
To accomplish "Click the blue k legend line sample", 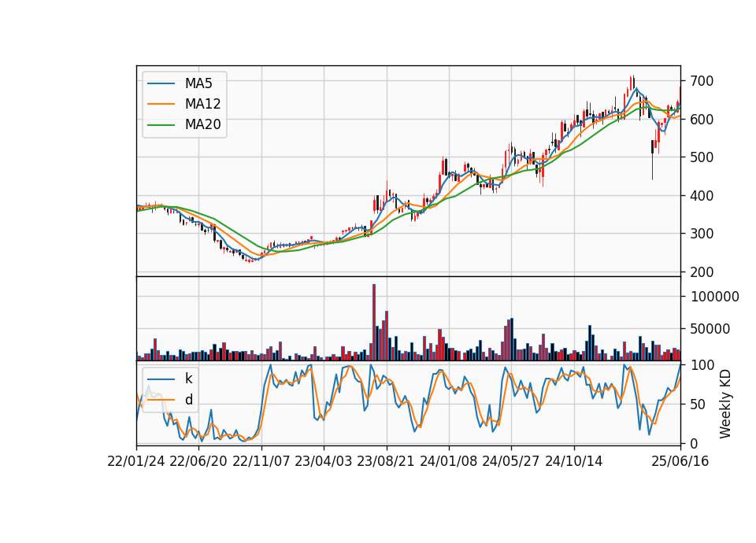I will [x=161, y=379].
